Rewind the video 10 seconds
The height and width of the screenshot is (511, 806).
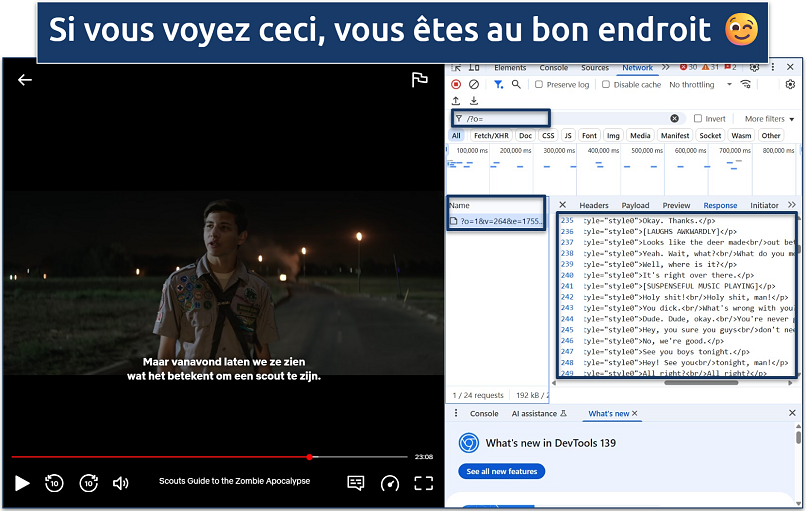point(56,483)
